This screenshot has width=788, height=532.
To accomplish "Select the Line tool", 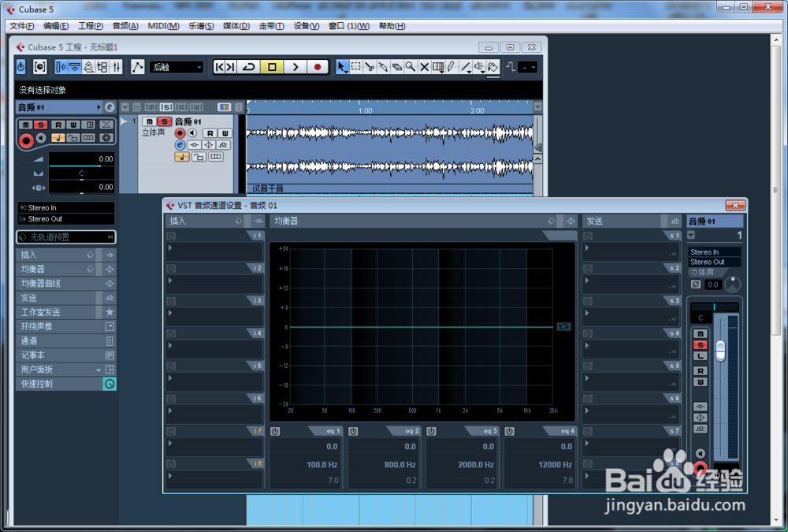I will (x=466, y=67).
